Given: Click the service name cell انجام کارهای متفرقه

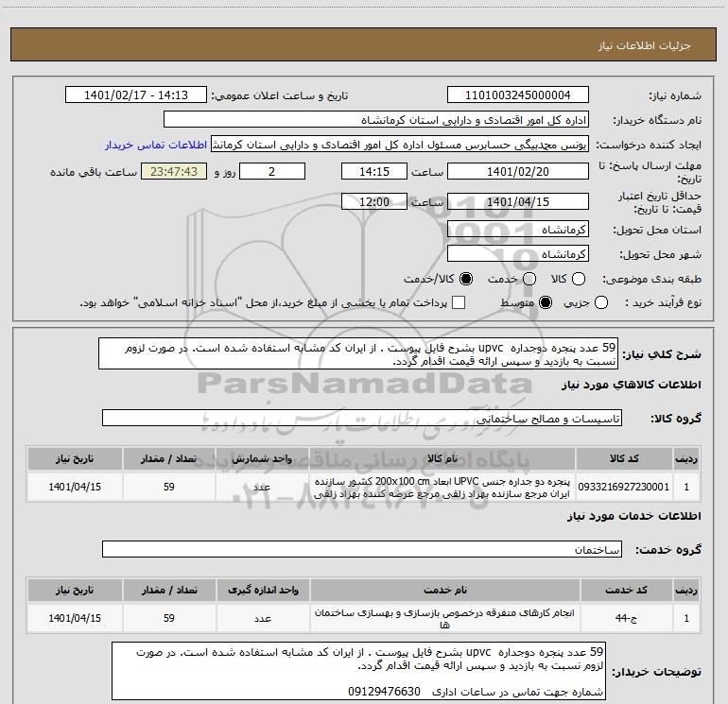Looking at the screenshot, I should [444, 618].
